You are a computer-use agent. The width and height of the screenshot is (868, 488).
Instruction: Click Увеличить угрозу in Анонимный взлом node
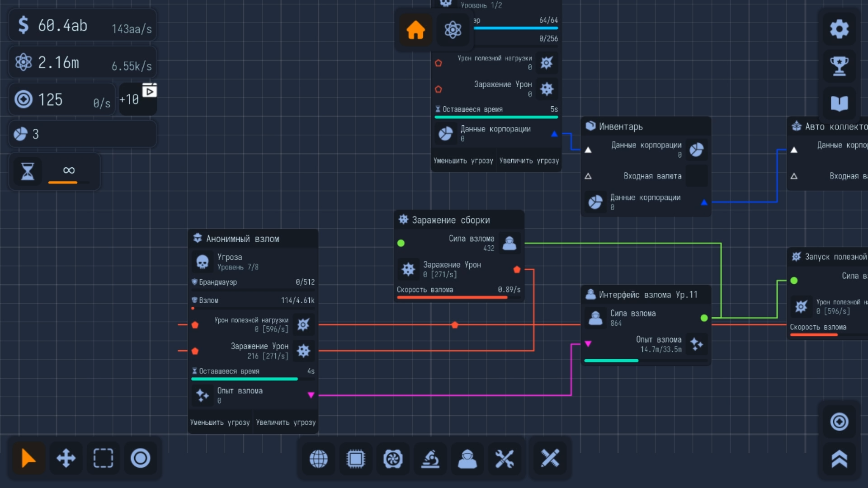(x=286, y=422)
